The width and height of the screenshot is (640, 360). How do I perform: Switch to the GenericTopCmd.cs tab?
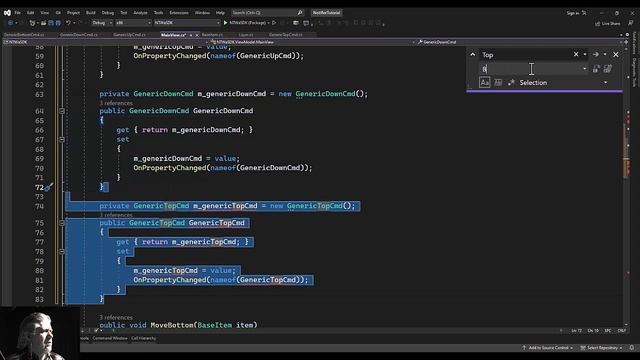tap(286, 35)
